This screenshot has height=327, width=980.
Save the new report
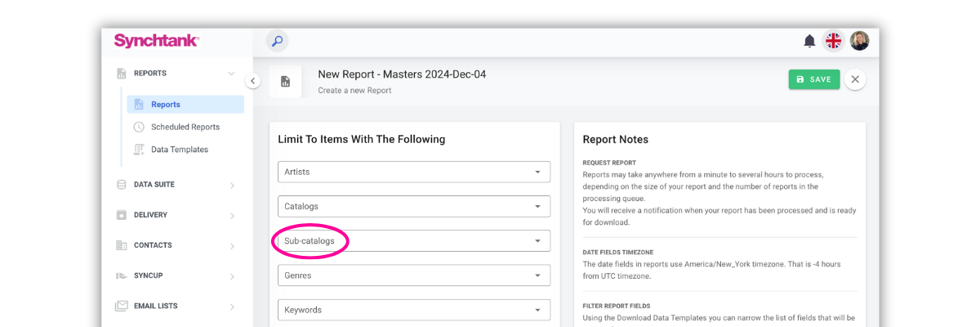tap(813, 79)
